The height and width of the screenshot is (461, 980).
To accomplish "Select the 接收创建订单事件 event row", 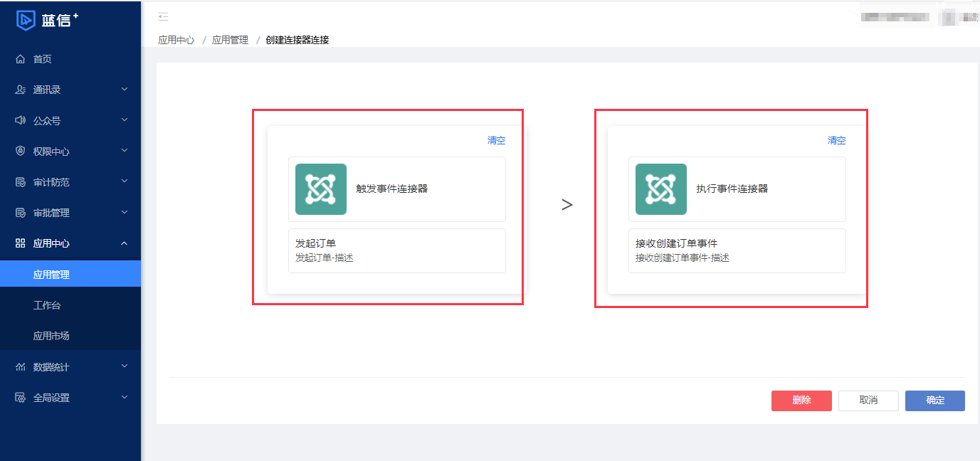I will tap(737, 250).
